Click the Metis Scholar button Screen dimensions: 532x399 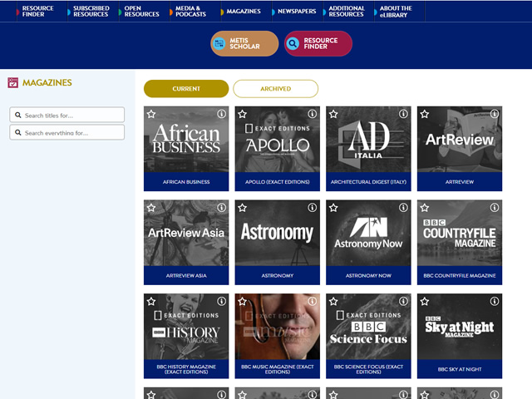(244, 44)
